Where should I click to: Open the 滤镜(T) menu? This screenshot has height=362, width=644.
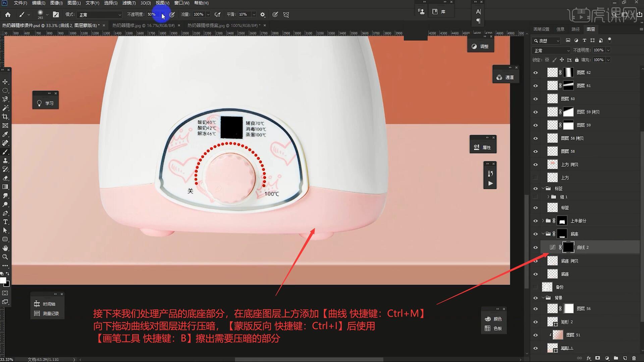coord(129,3)
